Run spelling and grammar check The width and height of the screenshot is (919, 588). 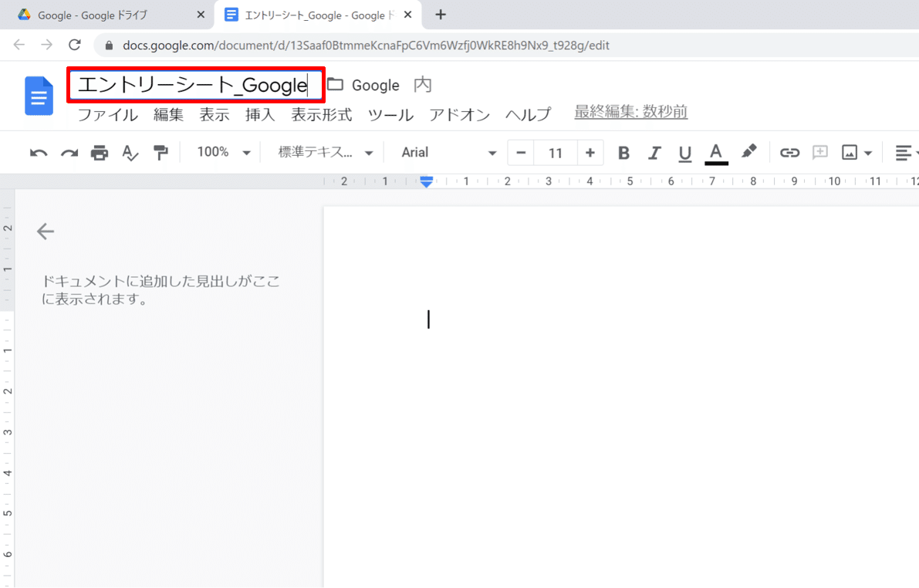[x=130, y=153]
